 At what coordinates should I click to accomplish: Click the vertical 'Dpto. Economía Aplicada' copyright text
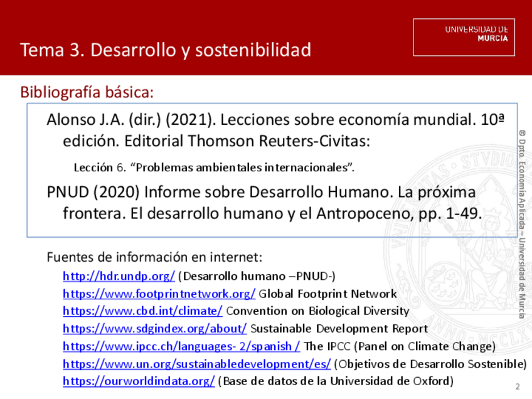[x=522, y=224]
